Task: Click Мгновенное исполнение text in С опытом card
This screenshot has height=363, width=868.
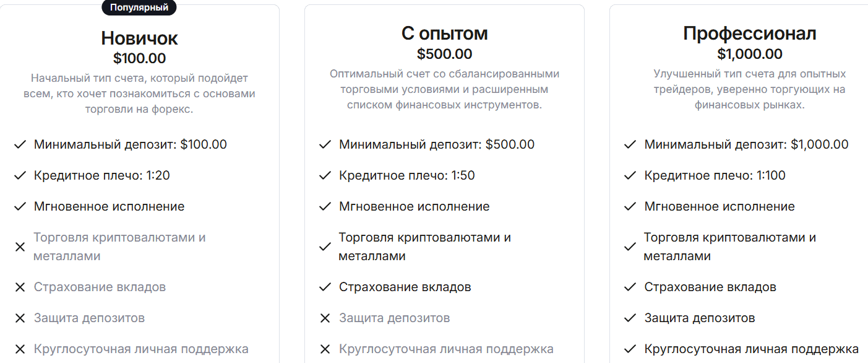Action: pos(414,206)
